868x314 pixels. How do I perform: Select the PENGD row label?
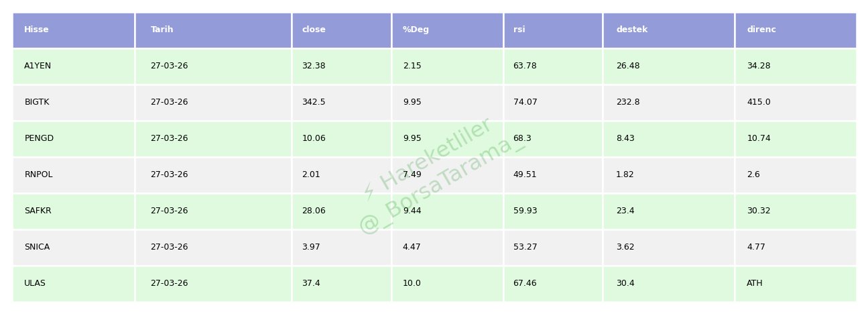pyautogui.click(x=39, y=138)
